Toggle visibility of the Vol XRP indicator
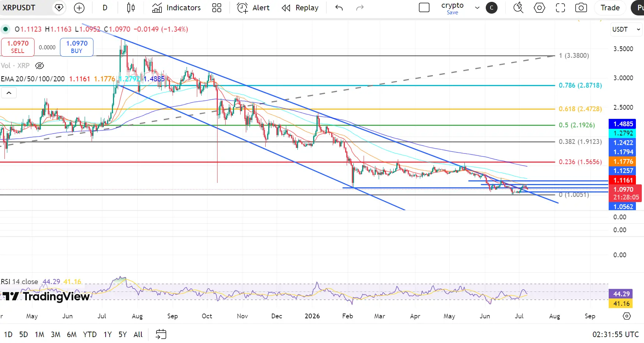The image size is (644, 343). point(39,66)
